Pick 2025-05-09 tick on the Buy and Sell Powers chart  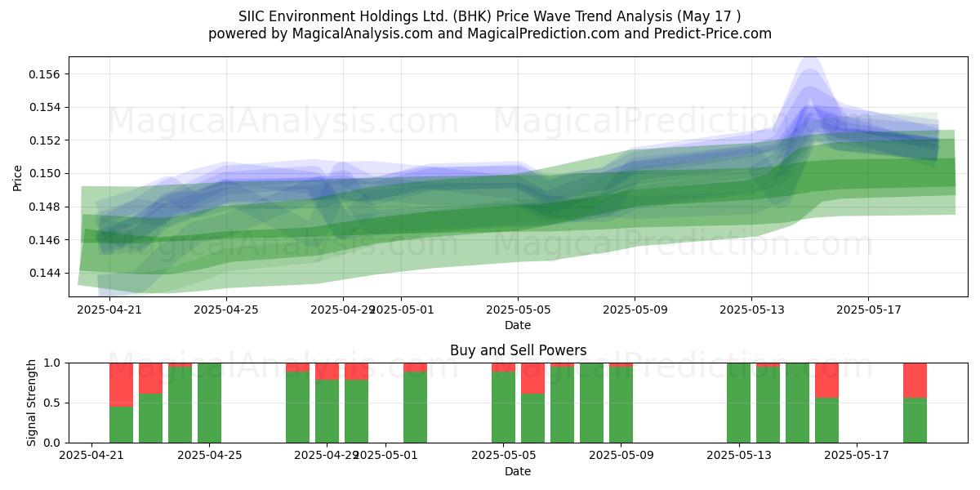621,456
